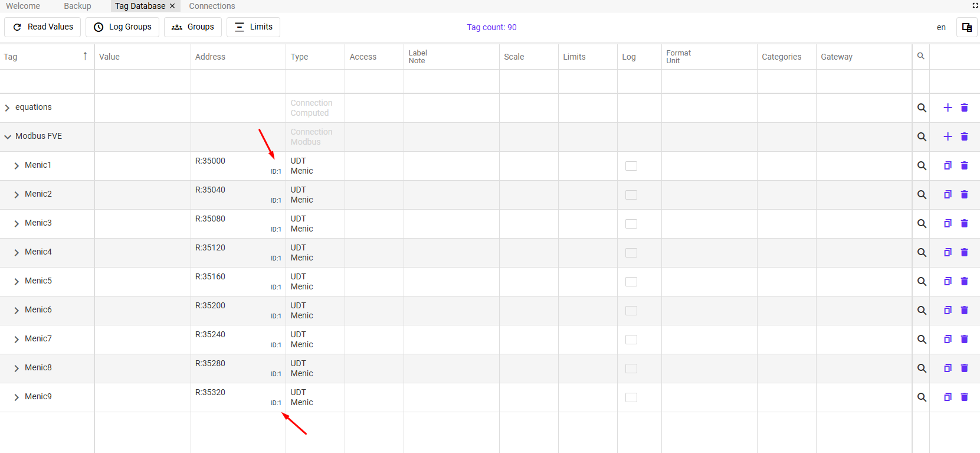Click the Read Values button

tap(42, 27)
